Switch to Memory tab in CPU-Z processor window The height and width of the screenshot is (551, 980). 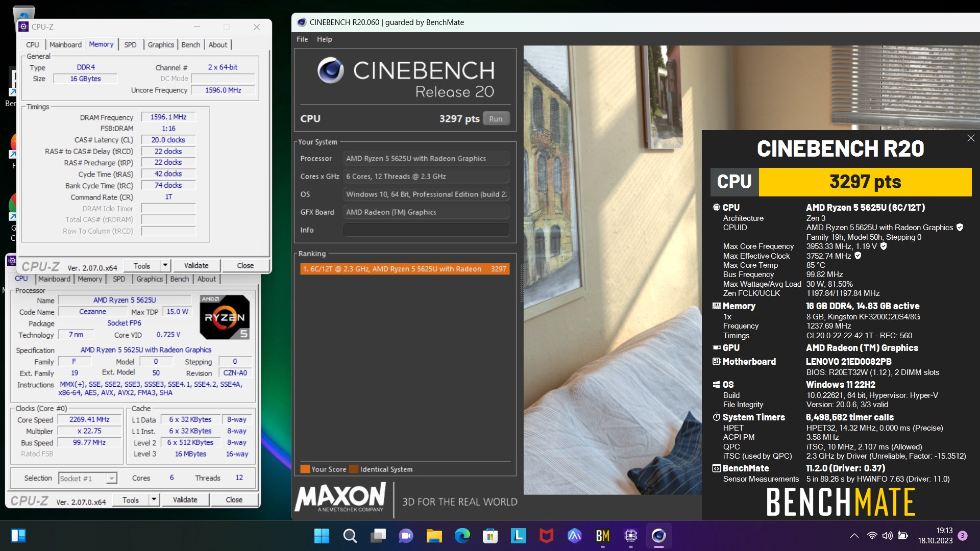(x=90, y=279)
